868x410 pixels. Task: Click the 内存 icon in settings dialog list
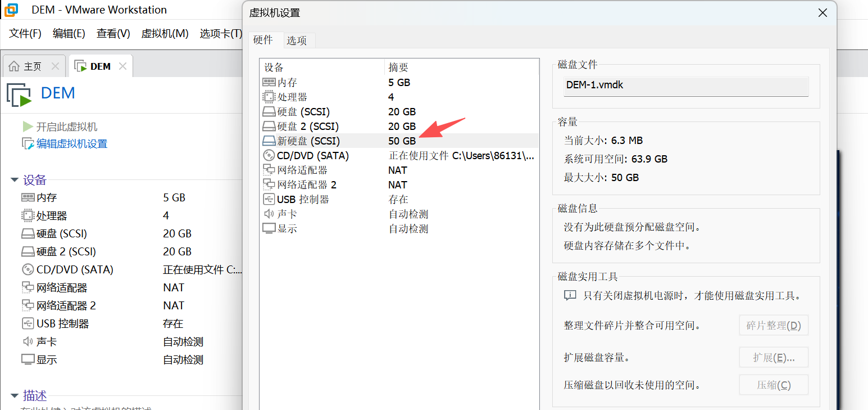coord(269,82)
